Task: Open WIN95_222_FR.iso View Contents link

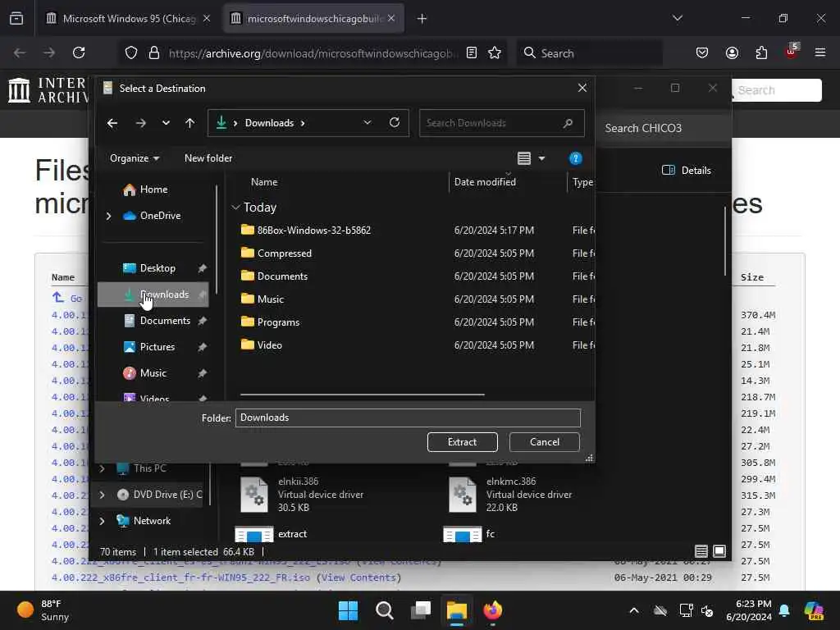Action: [x=359, y=577]
